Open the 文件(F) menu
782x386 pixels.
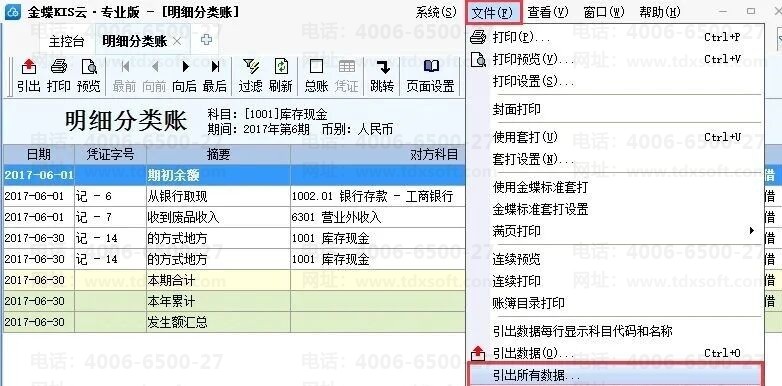pos(493,12)
